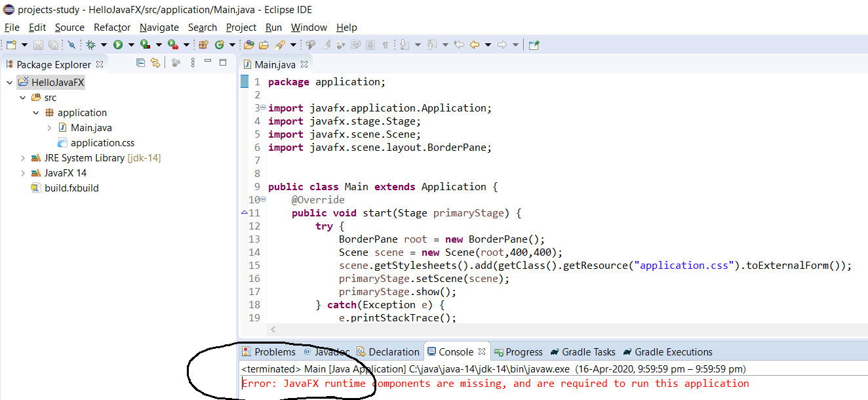
Task: Open the Debug configurations dropdown arrow
Action: pyautogui.click(x=104, y=45)
